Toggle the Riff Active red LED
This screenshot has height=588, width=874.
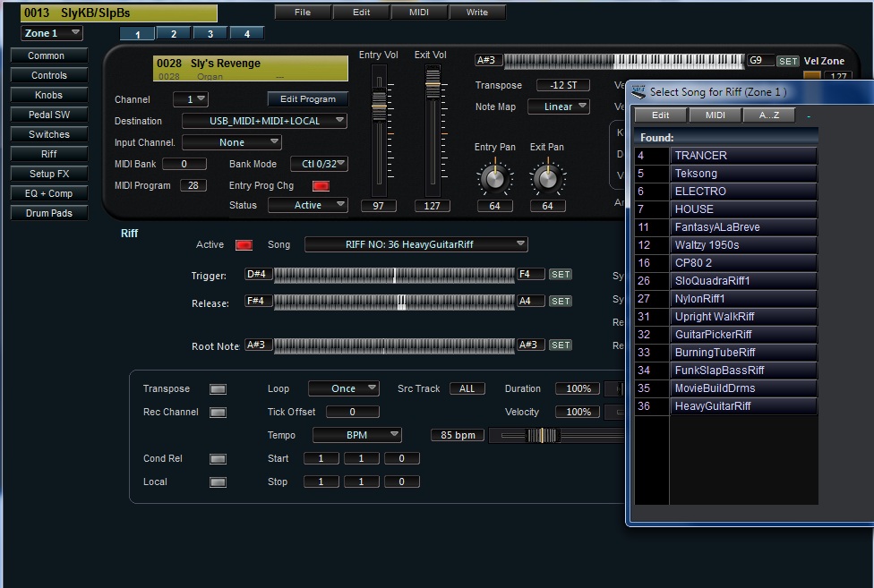pos(243,245)
